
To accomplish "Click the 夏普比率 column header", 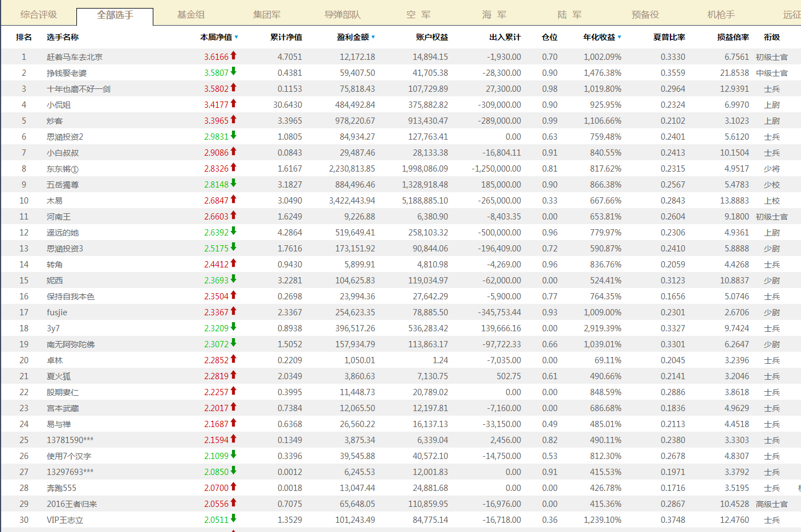I will [x=669, y=37].
